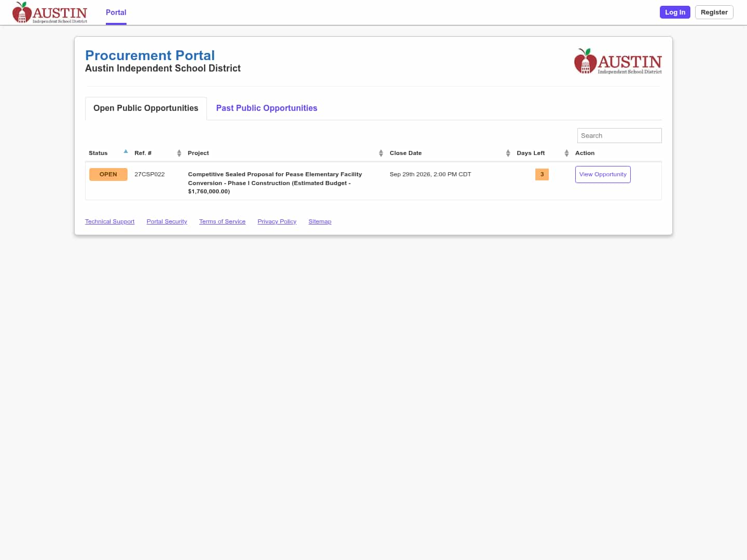Image resolution: width=747 pixels, height=560 pixels.
Task: Click the Days Left badge showing 3
Action: point(542,174)
